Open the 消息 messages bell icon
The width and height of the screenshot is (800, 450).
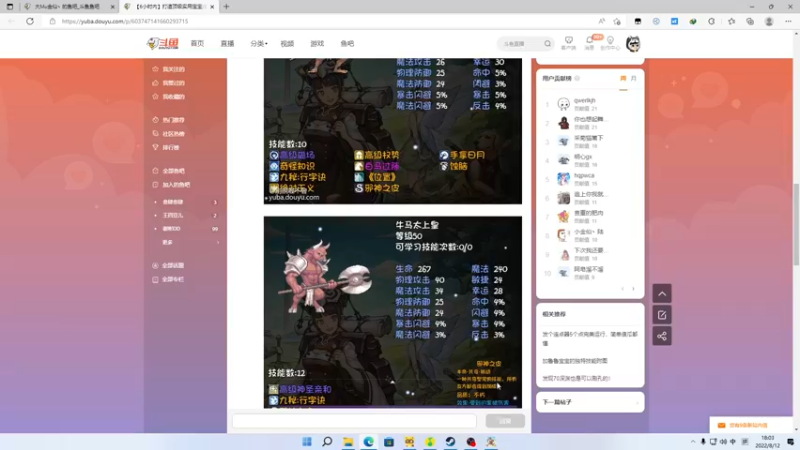[589, 43]
